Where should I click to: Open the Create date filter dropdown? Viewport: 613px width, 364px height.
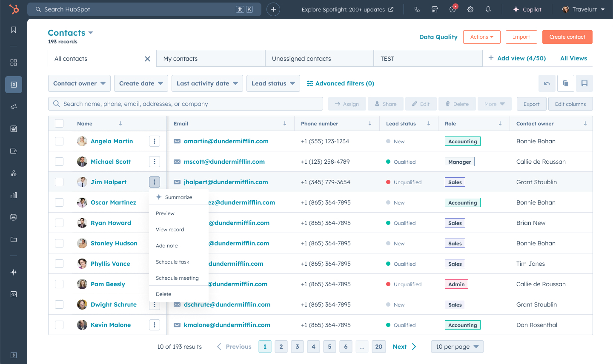click(x=141, y=83)
